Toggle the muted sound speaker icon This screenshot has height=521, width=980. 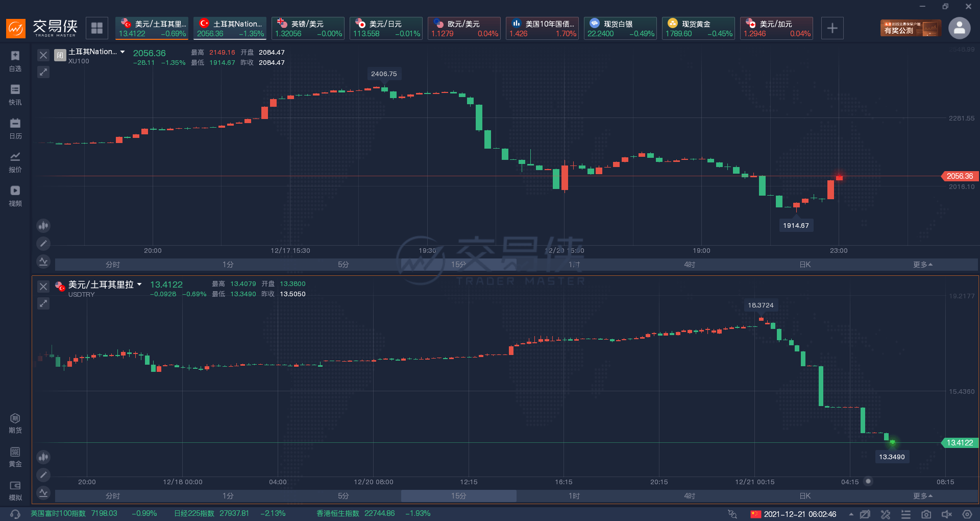coord(946,514)
